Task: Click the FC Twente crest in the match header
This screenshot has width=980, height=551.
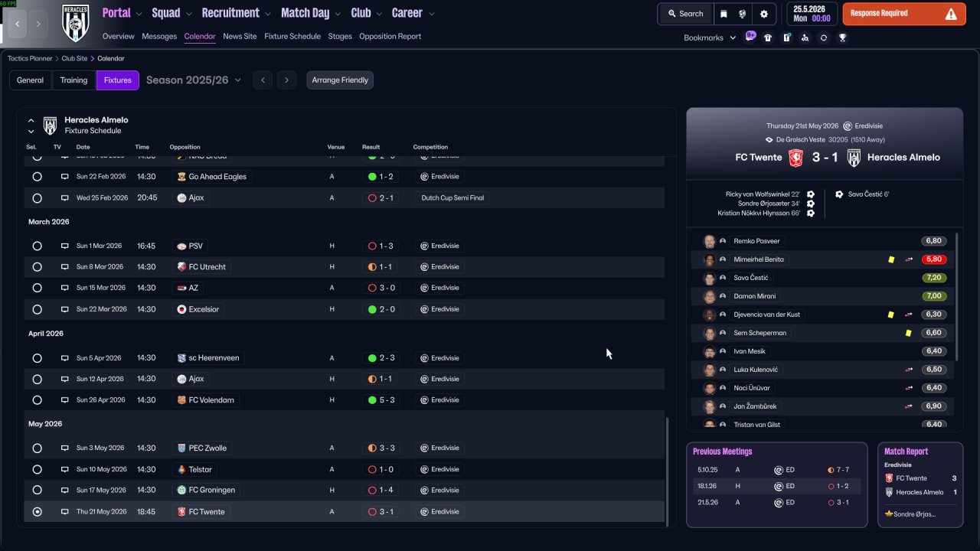Action: pyautogui.click(x=796, y=158)
